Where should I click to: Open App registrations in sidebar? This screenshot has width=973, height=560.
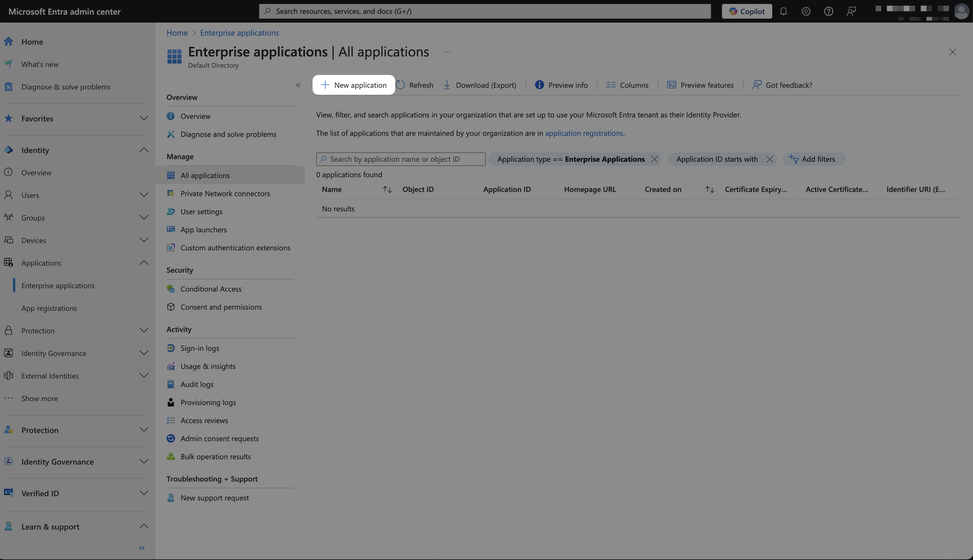[49, 308]
